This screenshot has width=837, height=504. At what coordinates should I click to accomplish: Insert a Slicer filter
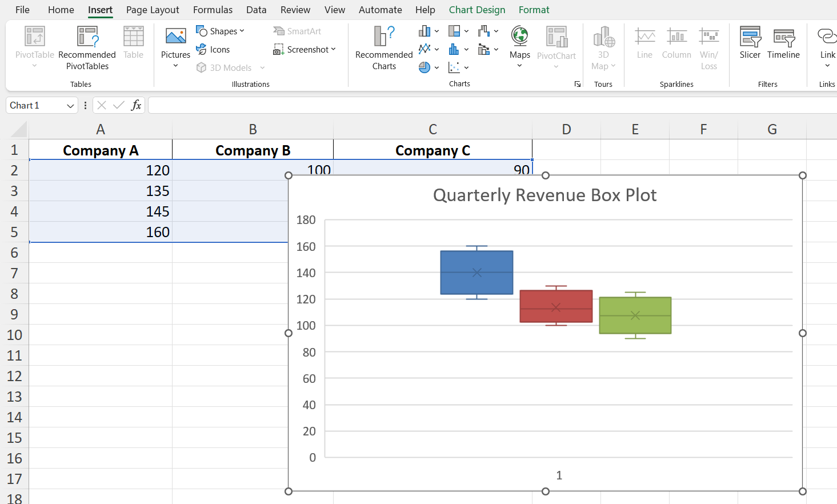750,43
